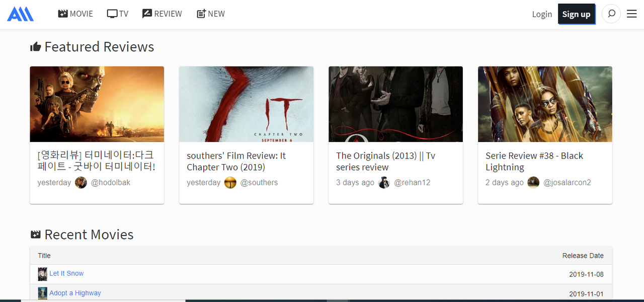Click the Title column header
Image resolution: width=644 pixels, height=302 pixels.
coord(44,256)
